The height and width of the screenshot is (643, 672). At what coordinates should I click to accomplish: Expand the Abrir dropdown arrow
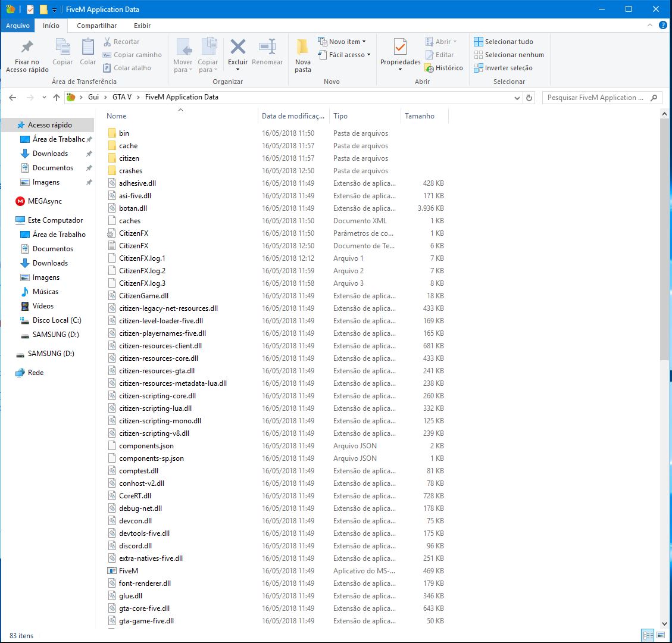coord(455,42)
